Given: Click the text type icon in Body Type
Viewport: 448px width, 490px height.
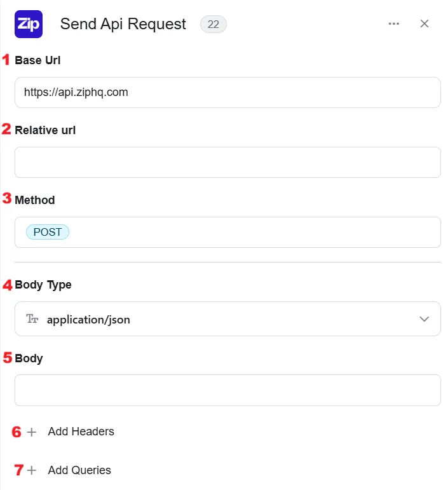Looking at the screenshot, I should click(32, 319).
